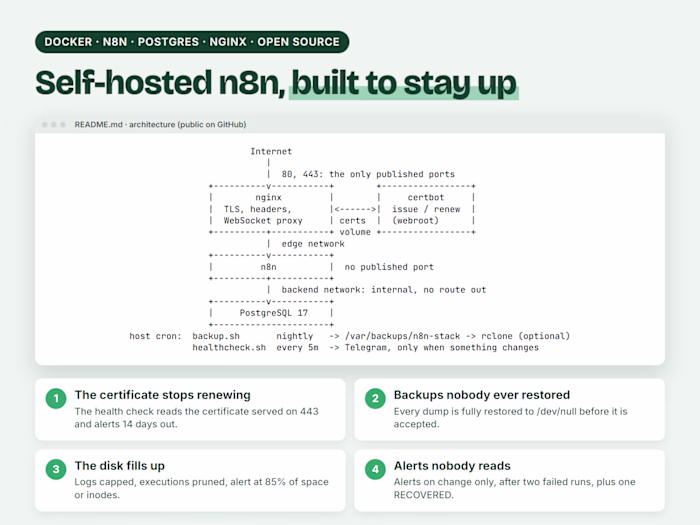The image size is (700, 525).
Task: Click 'Alerts nobody reads' heading
Action: pyautogui.click(x=452, y=466)
